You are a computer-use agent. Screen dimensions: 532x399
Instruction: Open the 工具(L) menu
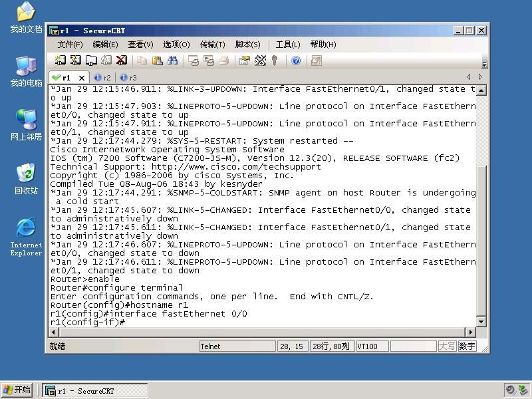click(288, 45)
